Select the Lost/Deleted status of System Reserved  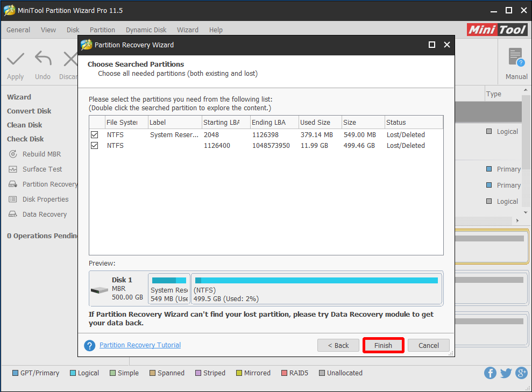pyautogui.click(x=406, y=134)
